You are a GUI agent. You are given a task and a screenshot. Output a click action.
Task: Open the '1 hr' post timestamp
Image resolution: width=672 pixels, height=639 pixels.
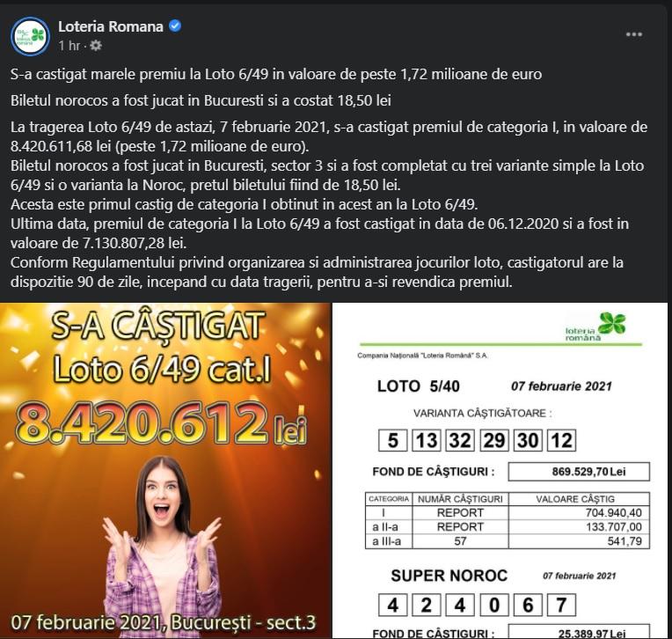pyautogui.click(x=69, y=46)
